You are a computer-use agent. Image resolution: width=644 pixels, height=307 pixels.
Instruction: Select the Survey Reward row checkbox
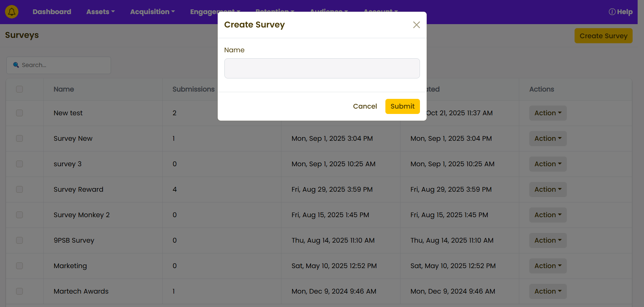[x=19, y=189]
